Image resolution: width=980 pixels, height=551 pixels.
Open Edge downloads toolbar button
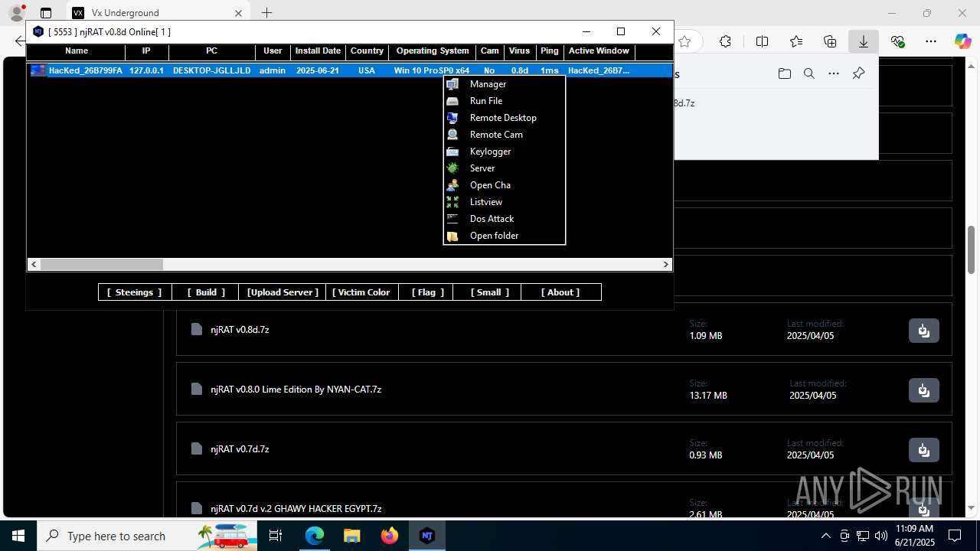click(863, 41)
